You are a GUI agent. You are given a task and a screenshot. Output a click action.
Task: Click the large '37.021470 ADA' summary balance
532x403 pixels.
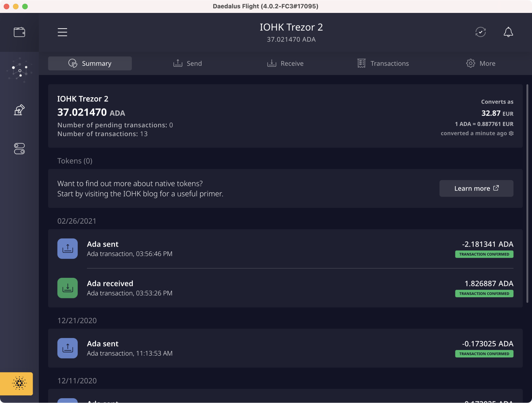[x=91, y=112]
